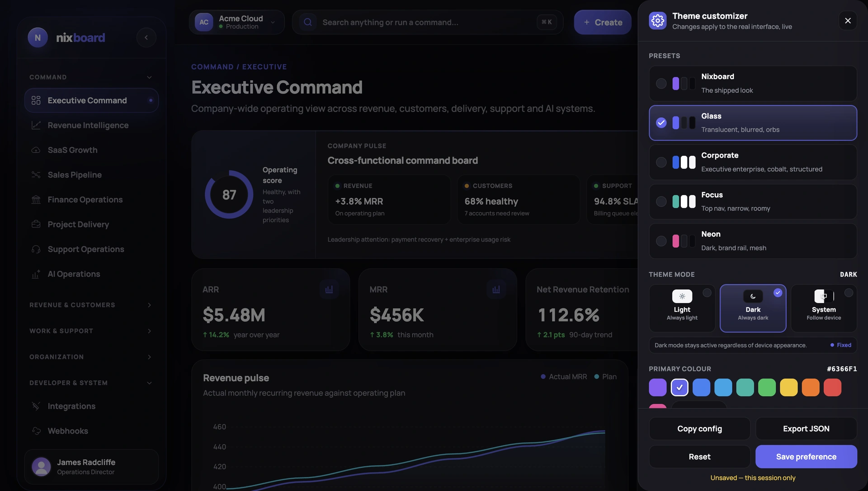Pick the orange primary colour swatch

pyautogui.click(x=811, y=388)
